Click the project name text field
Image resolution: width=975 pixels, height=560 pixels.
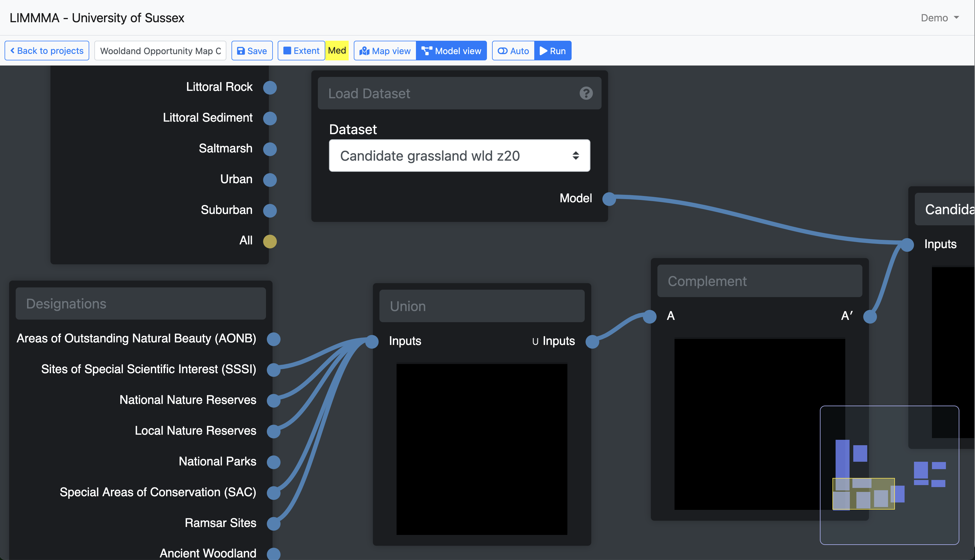pos(160,51)
